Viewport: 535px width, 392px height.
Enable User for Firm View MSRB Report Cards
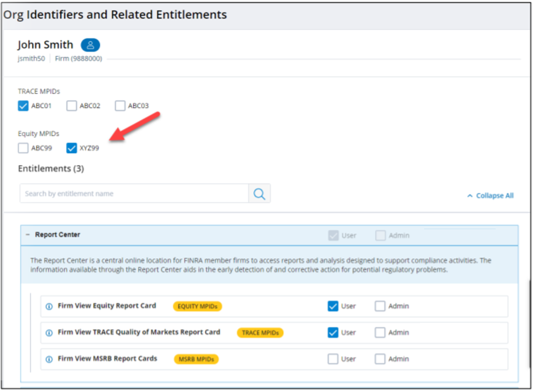[332, 359]
